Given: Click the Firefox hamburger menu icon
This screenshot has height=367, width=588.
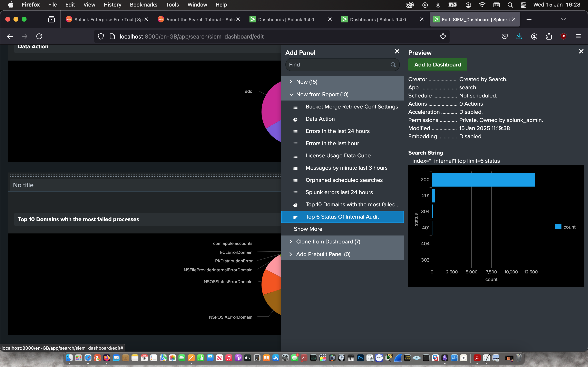Looking at the screenshot, I should pyautogui.click(x=578, y=36).
